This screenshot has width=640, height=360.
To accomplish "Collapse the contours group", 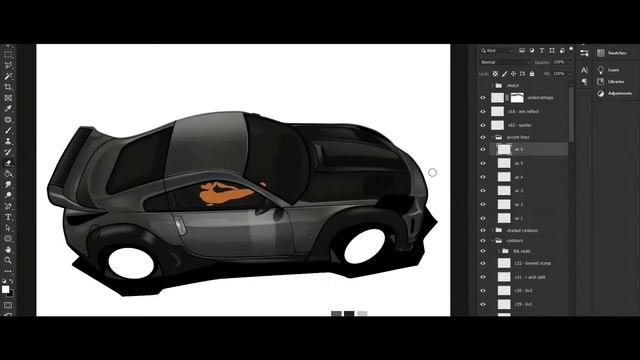I will (492, 241).
